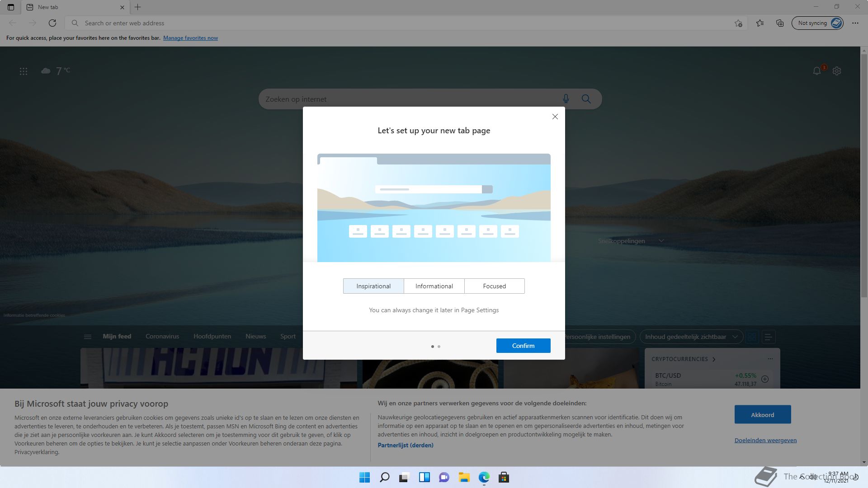The width and height of the screenshot is (868, 488).
Task: Open the Windows Start menu
Action: coord(364,477)
